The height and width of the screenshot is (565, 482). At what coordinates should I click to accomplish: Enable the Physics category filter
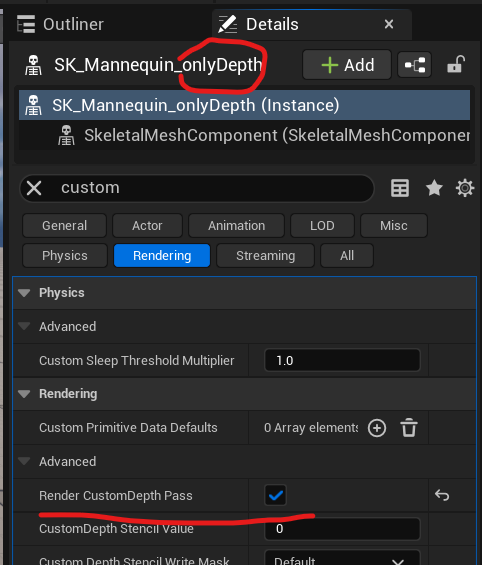[65, 255]
